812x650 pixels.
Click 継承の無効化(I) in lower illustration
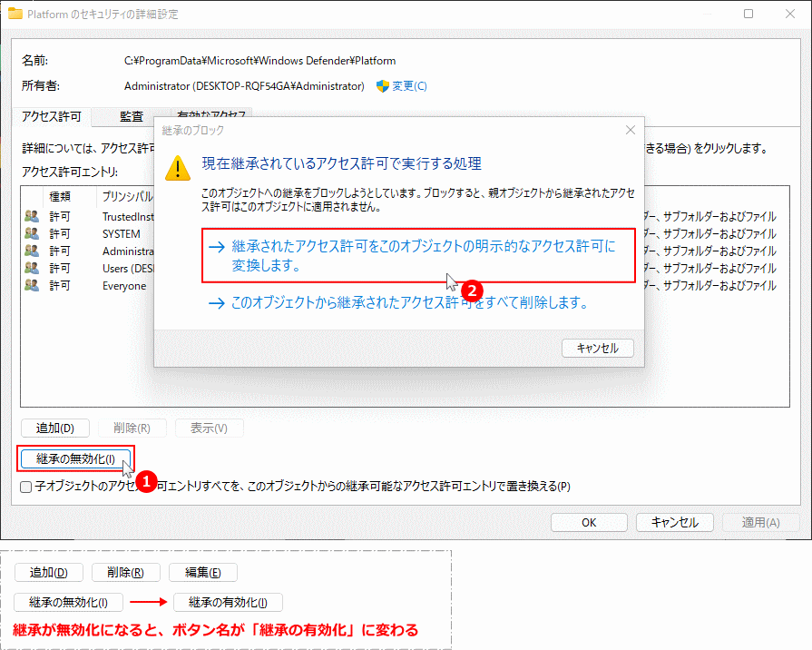68,602
